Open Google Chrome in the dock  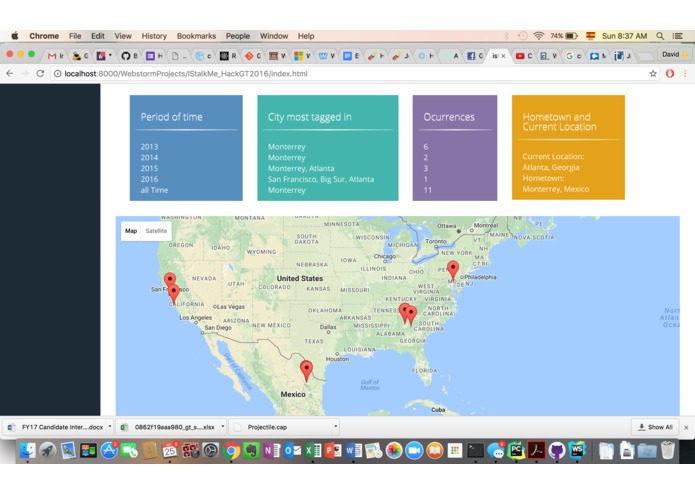231,451
